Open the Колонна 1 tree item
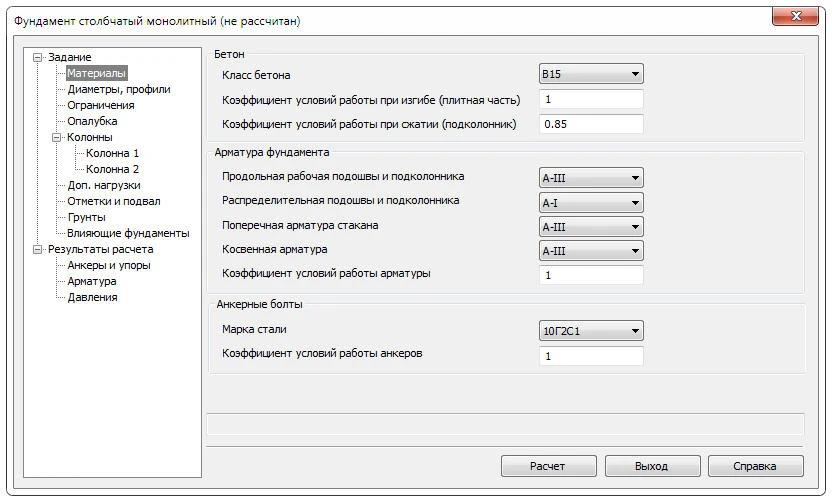The image size is (832, 501). coord(112,153)
